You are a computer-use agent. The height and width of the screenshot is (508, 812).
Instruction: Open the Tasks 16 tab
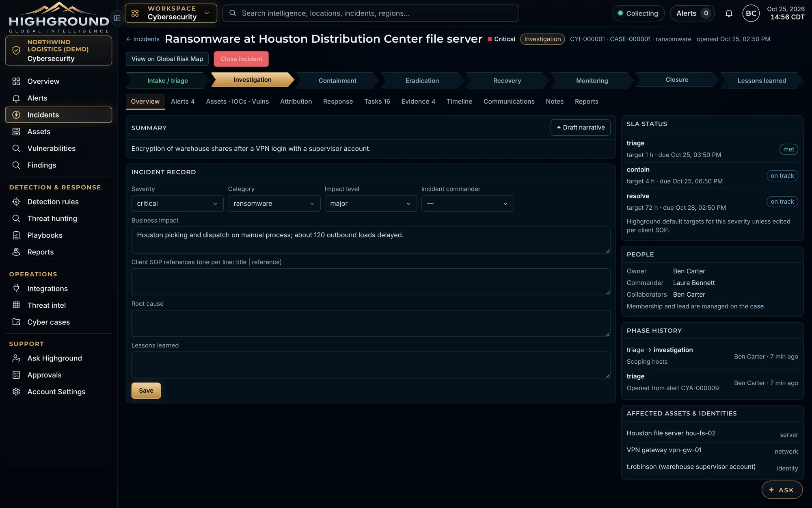(377, 102)
